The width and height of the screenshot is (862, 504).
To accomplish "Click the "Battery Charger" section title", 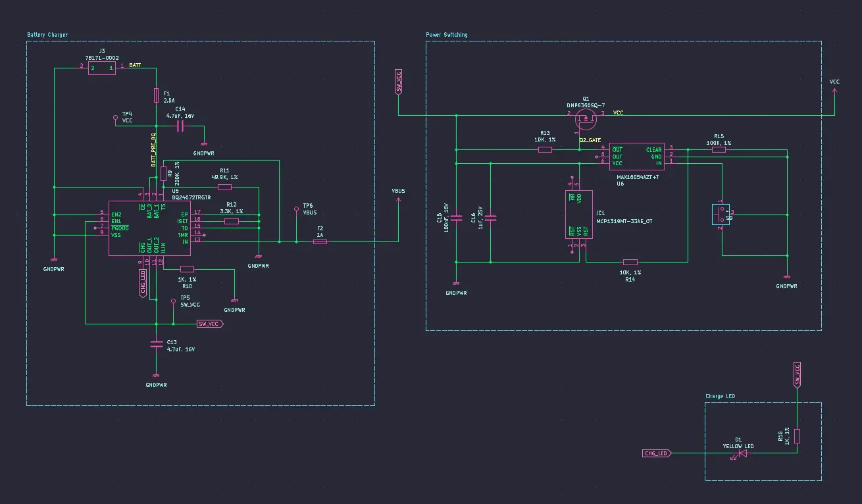I will point(47,35).
